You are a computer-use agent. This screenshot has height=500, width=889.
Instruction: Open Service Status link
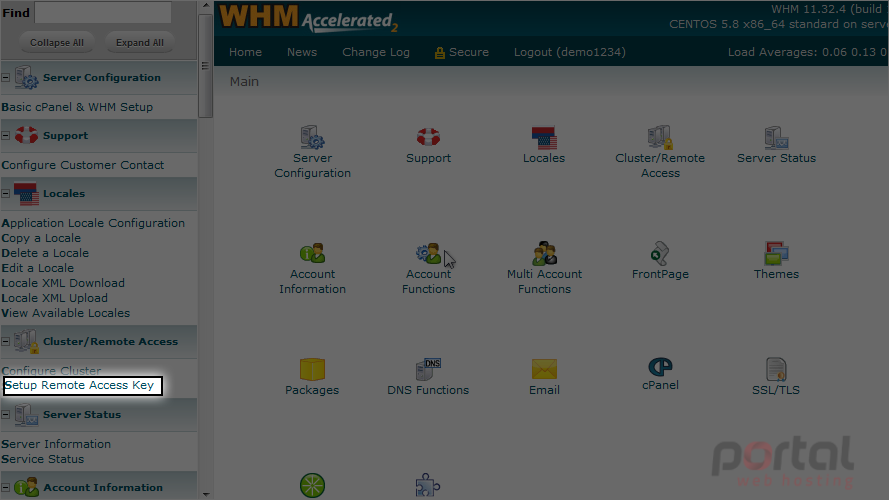pyautogui.click(x=43, y=459)
